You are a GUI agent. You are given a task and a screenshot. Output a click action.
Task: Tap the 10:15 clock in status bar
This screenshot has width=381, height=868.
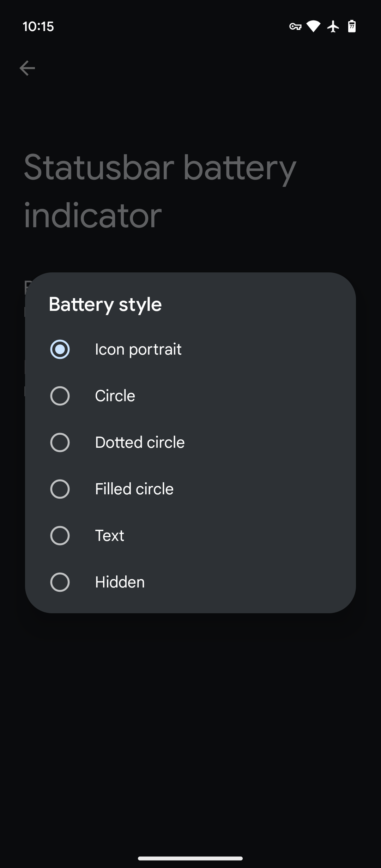tap(38, 26)
